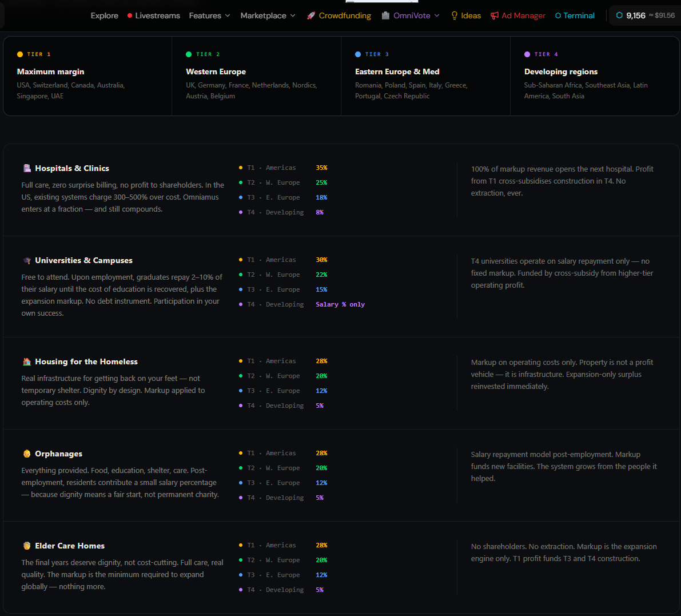Open the Features dropdown

click(209, 15)
